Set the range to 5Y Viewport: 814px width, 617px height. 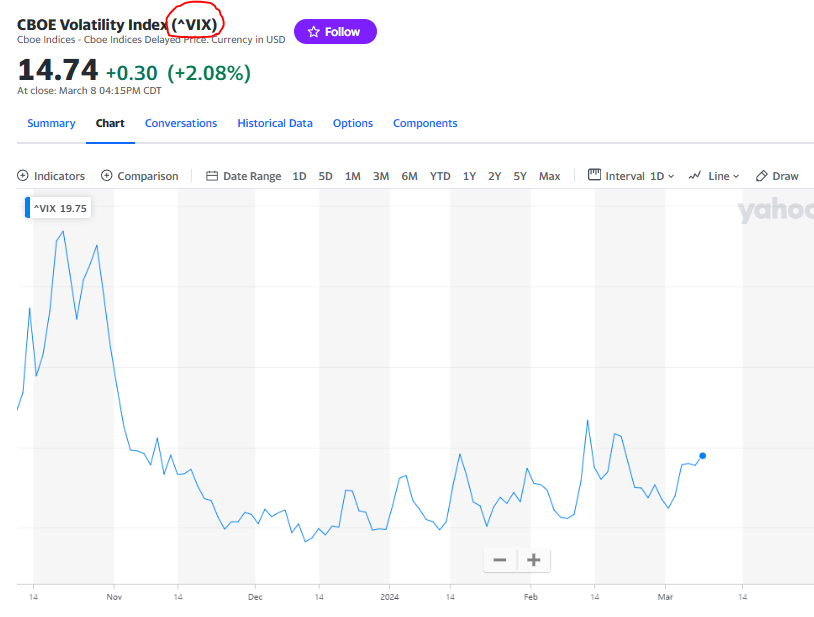coord(520,176)
